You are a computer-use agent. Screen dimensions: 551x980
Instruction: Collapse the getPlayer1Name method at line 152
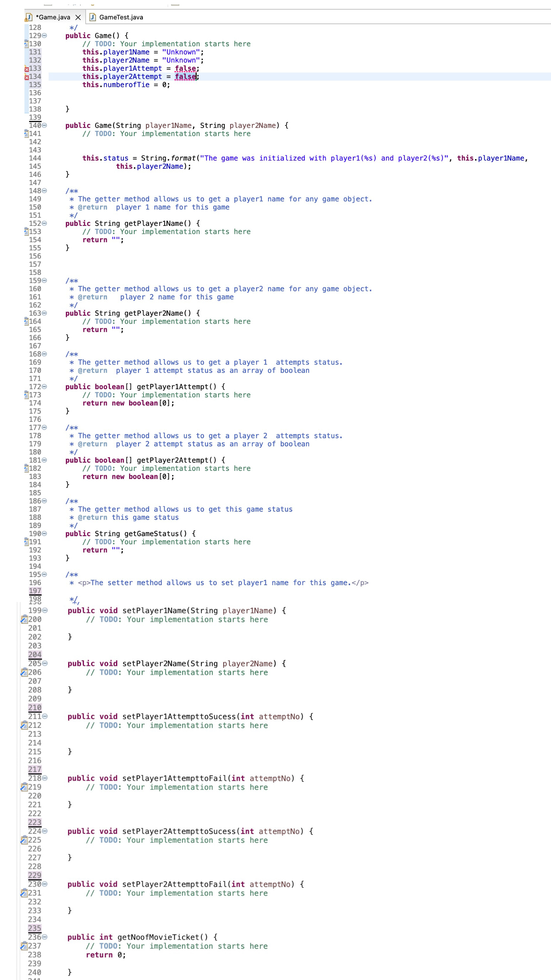point(44,223)
